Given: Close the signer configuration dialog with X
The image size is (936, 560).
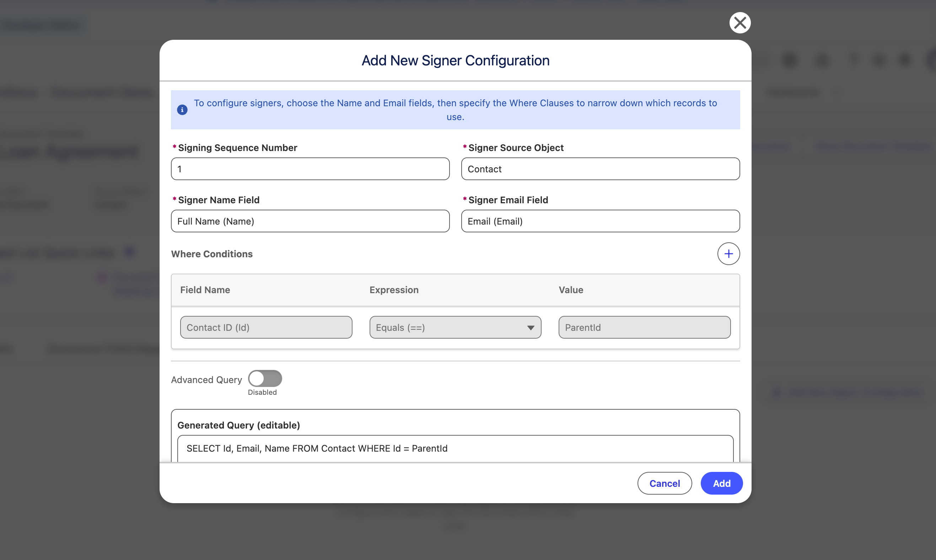Looking at the screenshot, I should 740,23.
